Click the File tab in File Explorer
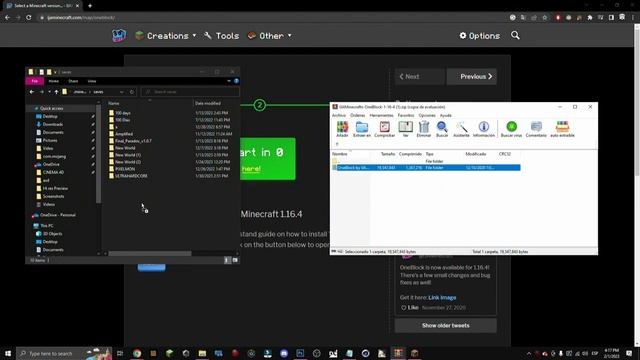The image size is (640, 360). [x=35, y=81]
